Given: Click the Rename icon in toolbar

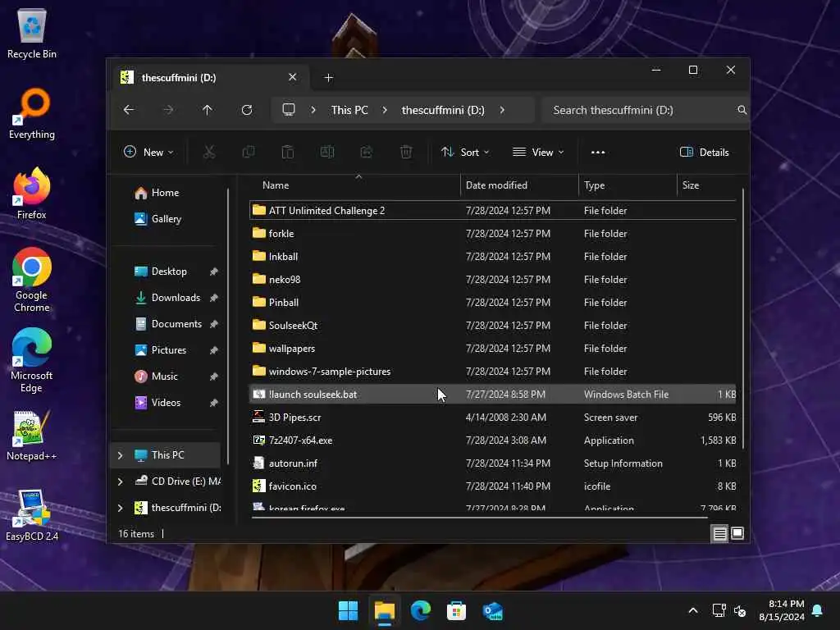Looking at the screenshot, I should 326,152.
